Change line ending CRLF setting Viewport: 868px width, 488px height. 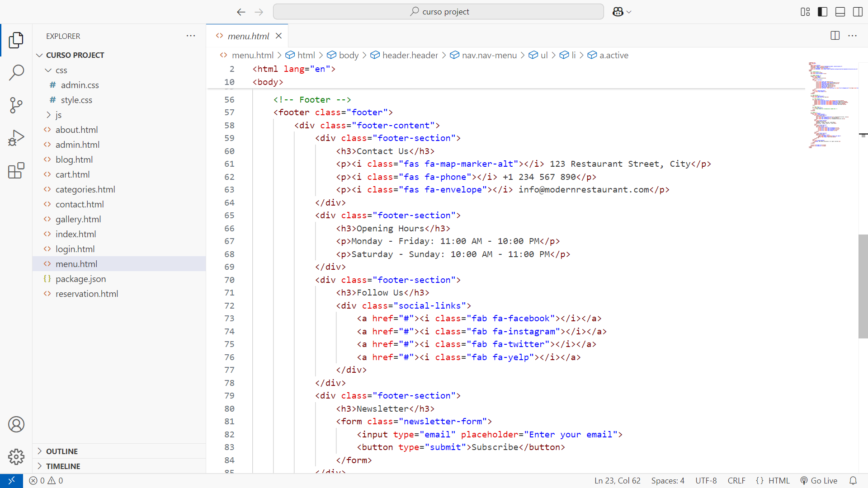[736, 481]
